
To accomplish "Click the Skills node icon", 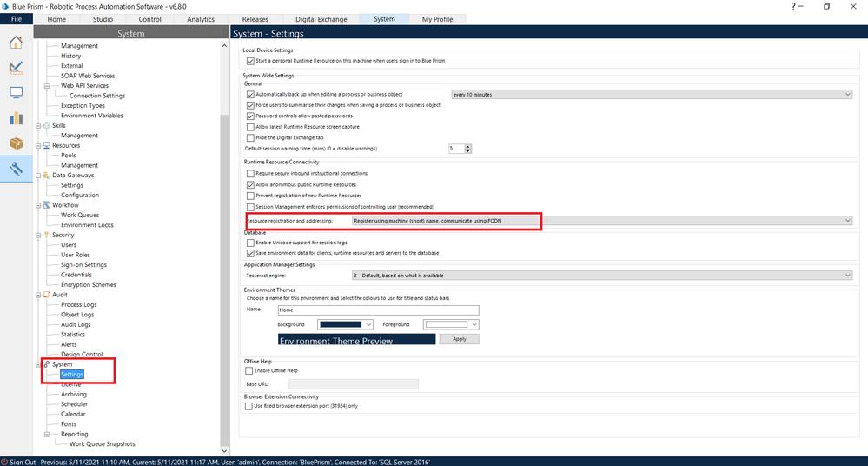I will pyautogui.click(x=47, y=125).
